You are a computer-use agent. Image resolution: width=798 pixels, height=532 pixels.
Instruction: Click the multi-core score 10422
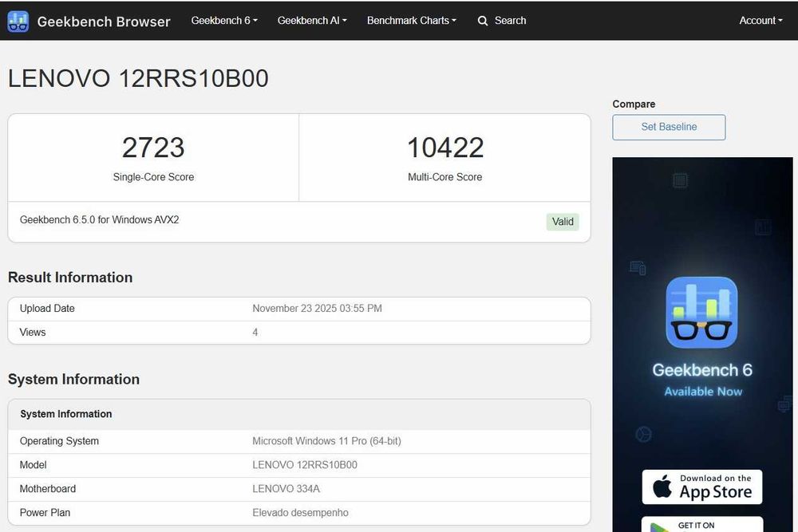pyautogui.click(x=445, y=148)
